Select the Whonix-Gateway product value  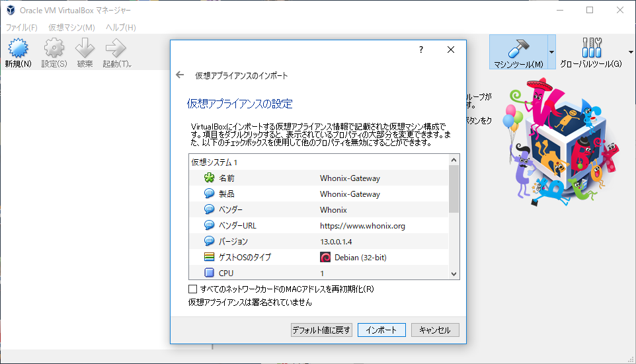pyautogui.click(x=350, y=194)
